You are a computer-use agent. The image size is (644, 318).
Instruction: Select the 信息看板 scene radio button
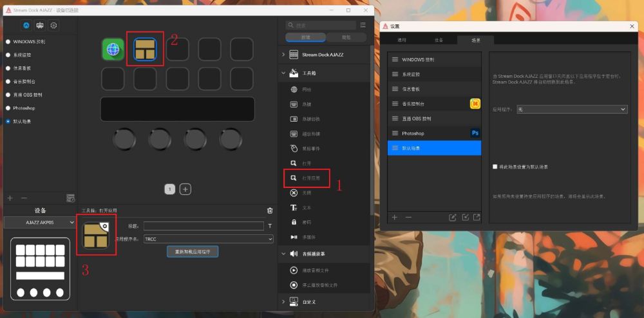8,68
